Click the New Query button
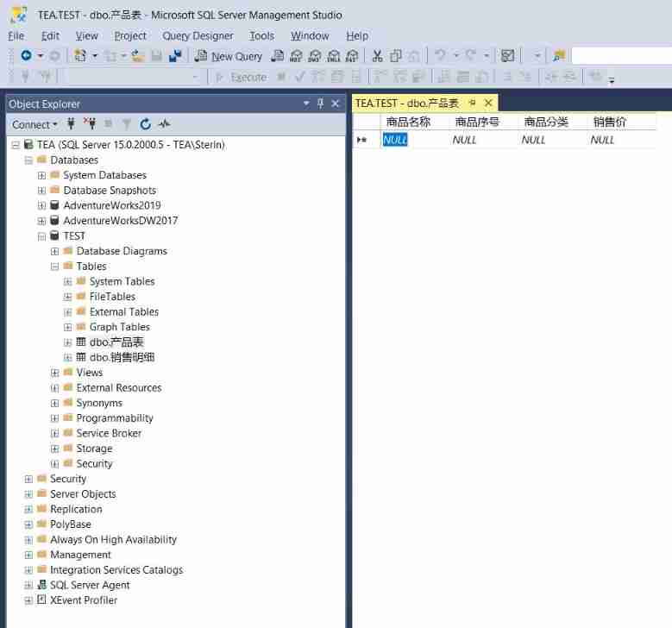The width and height of the screenshot is (672, 628). 228,56
